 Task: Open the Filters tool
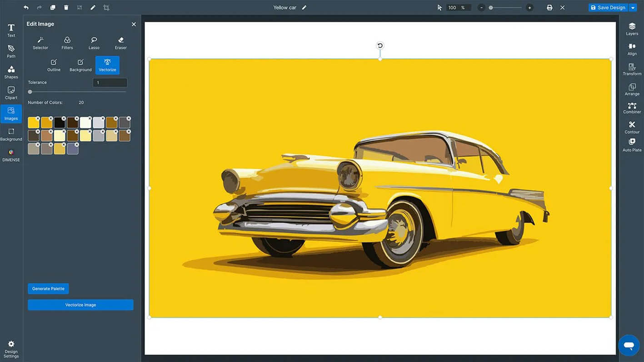67,43
